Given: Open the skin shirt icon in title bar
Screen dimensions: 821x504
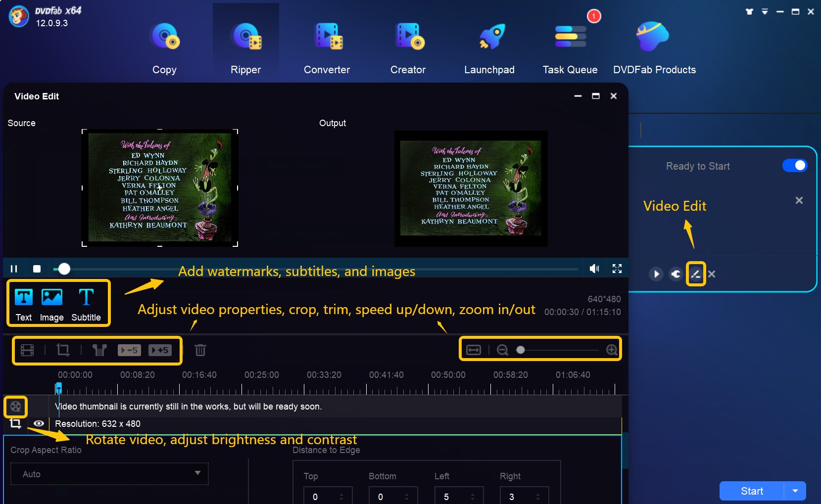Looking at the screenshot, I should coord(749,11).
